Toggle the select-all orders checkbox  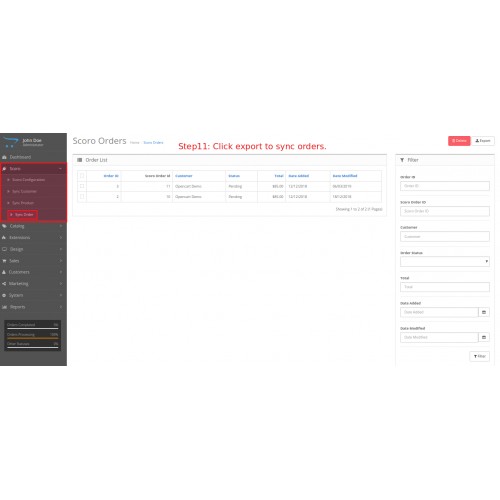pyautogui.click(x=82, y=176)
